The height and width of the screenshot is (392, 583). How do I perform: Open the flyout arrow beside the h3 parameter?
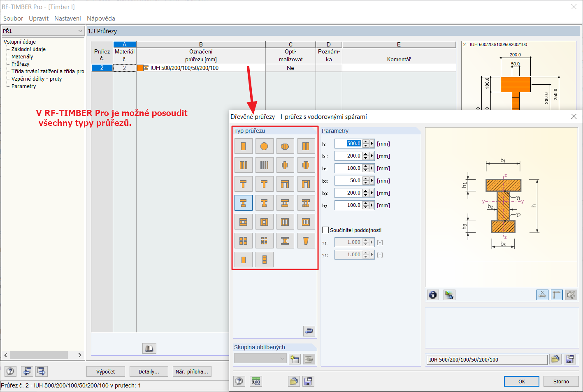372,205
